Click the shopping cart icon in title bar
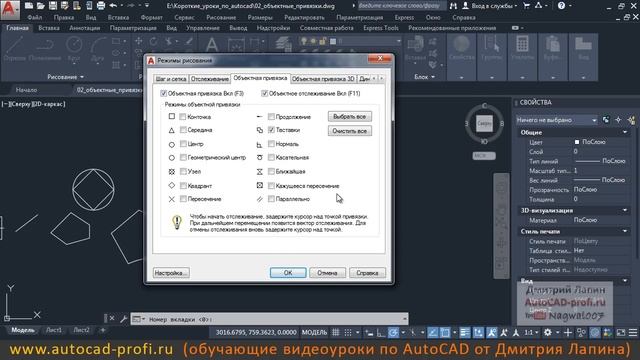This screenshot has width=640, height=360. (x=527, y=6)
